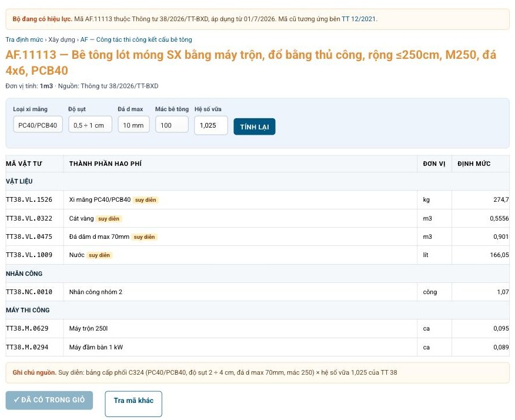Open the TT 12/2021 link in the notice
The width and height of the screenshot is (515, 420).
359,19
